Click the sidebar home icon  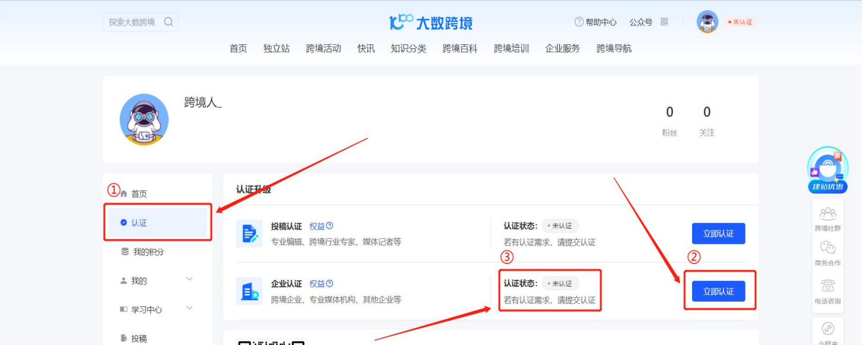coord(124,193)
